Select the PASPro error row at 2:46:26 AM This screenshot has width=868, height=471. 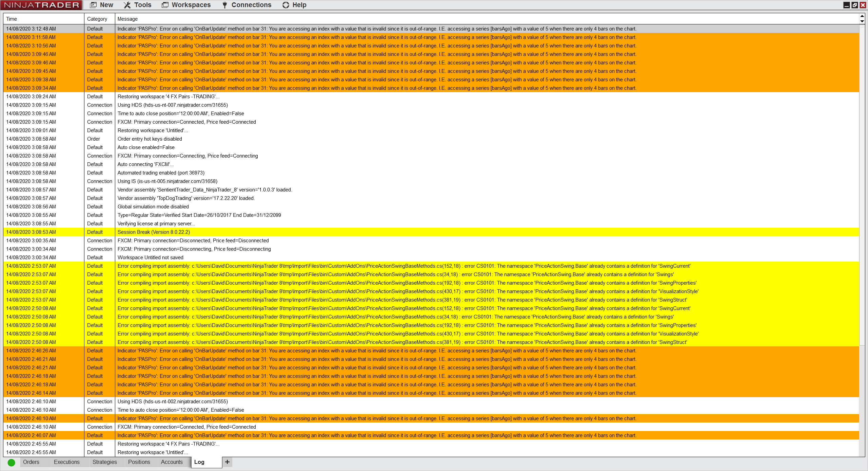tap(431, 351)
